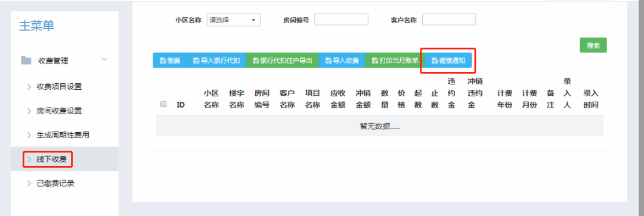644x216 pixels.
Task: Click save icon on 银行代扣住户导出 button
Action: coord(255,61)
